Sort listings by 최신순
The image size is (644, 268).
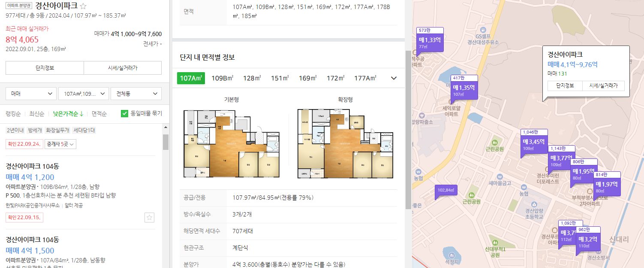tap(37, 114)
